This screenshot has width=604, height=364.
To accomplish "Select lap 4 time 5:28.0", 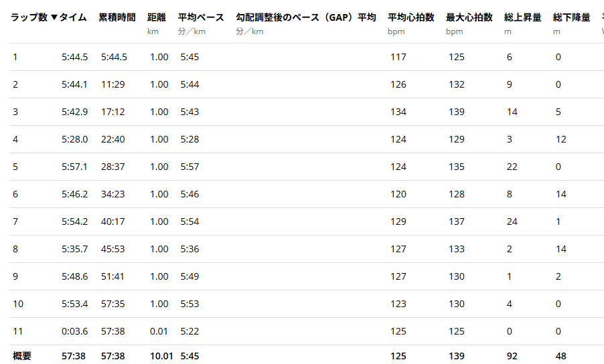I will coord(74,139).
